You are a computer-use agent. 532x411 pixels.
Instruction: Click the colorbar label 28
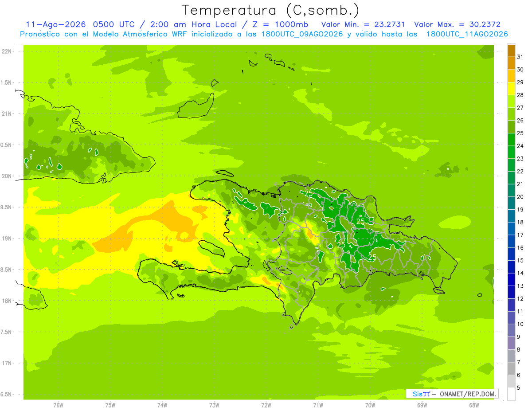520,95
